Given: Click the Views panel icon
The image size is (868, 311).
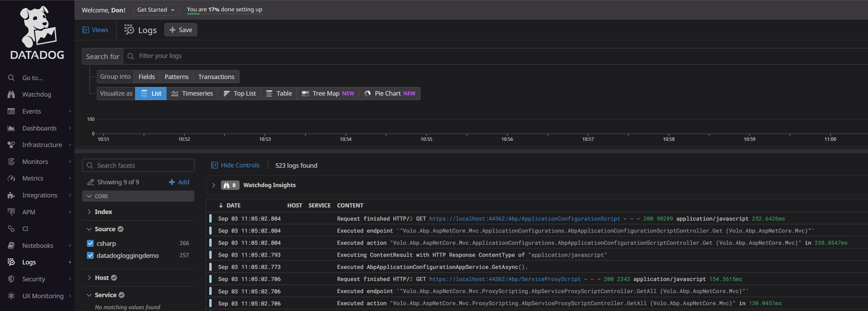Looking at the screenshot, I should (x=85, y=30).
